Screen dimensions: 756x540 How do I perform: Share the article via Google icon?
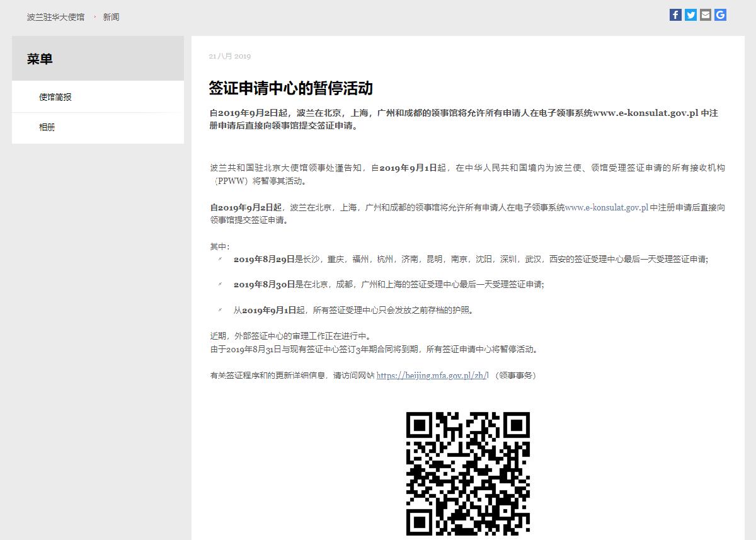coord(720,15)
